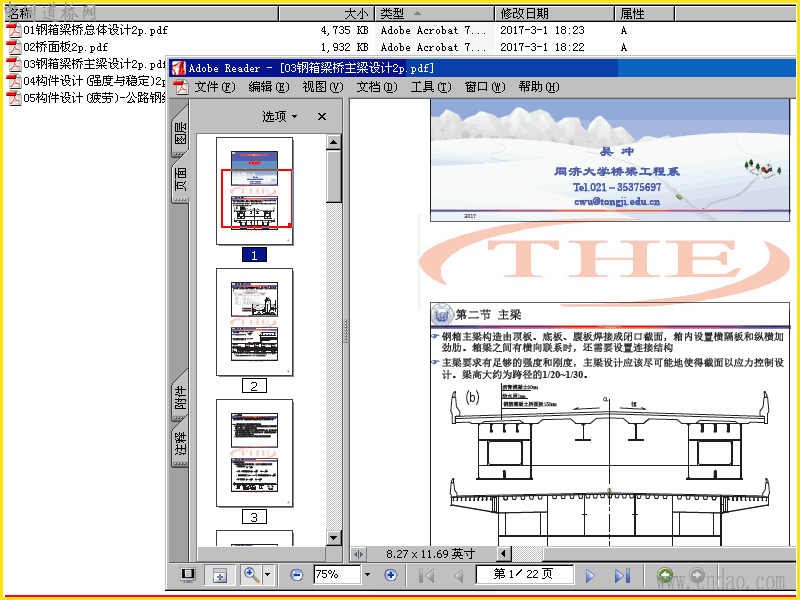Screen dimensions: 800x600
Task: Jump to the last page icon
Action: 622,576
